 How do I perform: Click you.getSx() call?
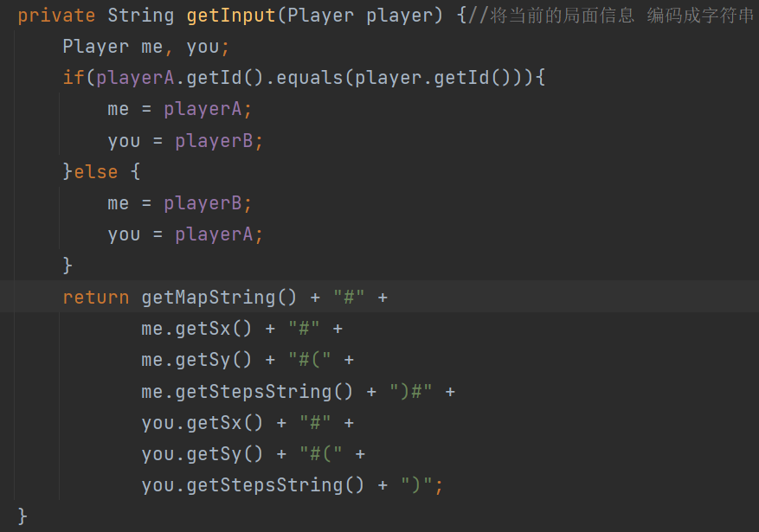pos(203,423)
